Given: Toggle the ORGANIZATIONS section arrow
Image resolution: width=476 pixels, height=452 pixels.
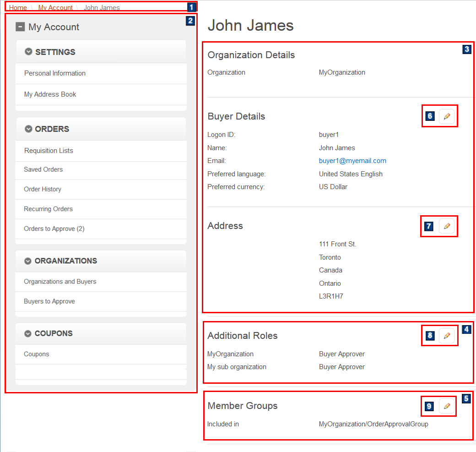Looking at the screenshot, I should (x=28, y=261).
